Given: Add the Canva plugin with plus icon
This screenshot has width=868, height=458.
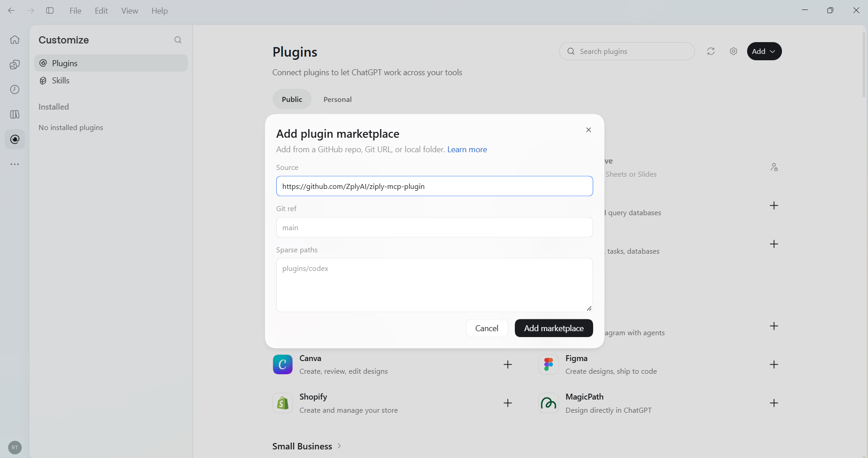Looking at the screenshot, I should coord(508,365).
